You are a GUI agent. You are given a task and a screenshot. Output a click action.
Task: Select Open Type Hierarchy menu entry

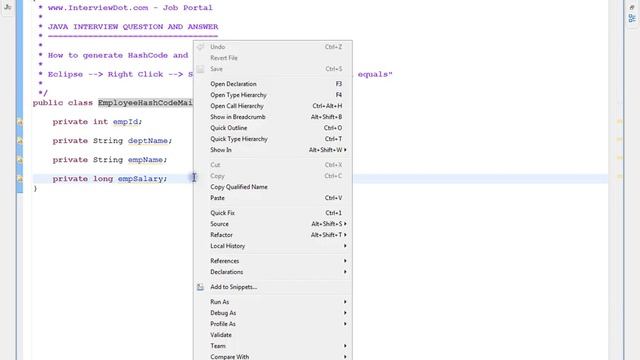point(272,95)
